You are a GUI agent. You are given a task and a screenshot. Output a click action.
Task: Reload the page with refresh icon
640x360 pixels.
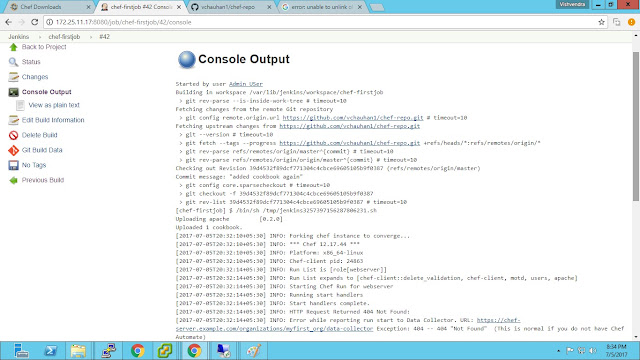pos(35,22)
